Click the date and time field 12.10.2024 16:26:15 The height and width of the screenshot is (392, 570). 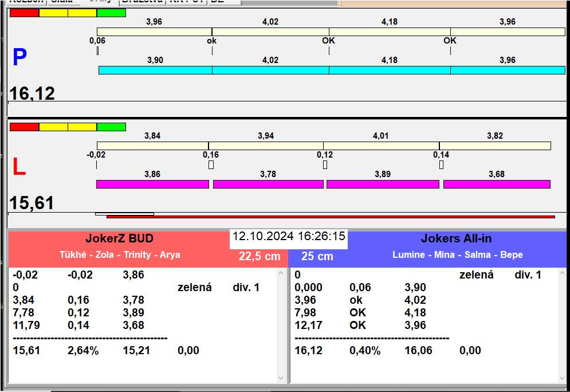[289, 236]
